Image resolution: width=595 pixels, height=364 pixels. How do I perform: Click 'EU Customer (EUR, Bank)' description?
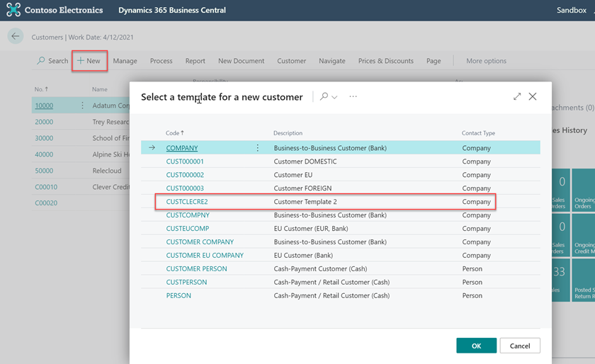click(311, 228)
